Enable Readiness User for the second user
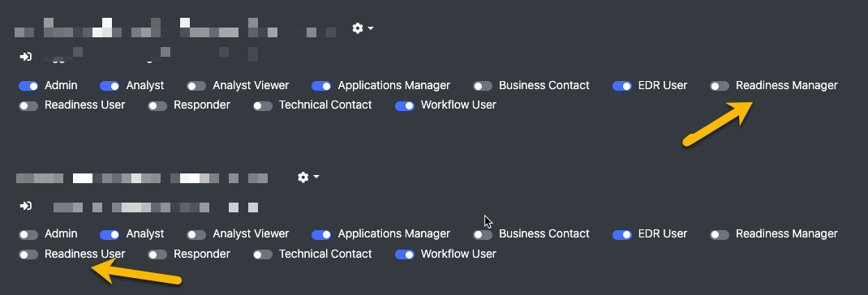Image resolution: width=868 pixels, height=295 pixels. click(x=28, y=254)
